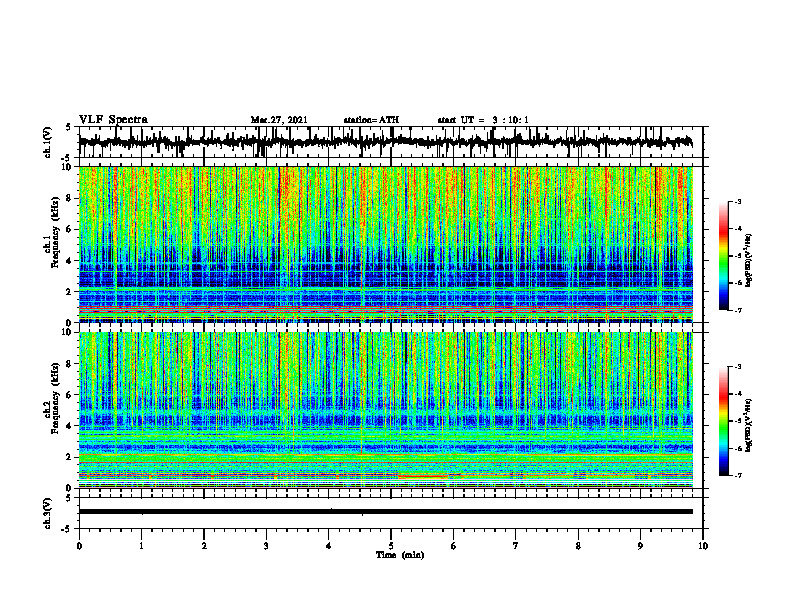
Task: Click the red emission band in ch.2 spectrogram near 5.5 min
Action: pyautogui.click(x=423, y=476)
